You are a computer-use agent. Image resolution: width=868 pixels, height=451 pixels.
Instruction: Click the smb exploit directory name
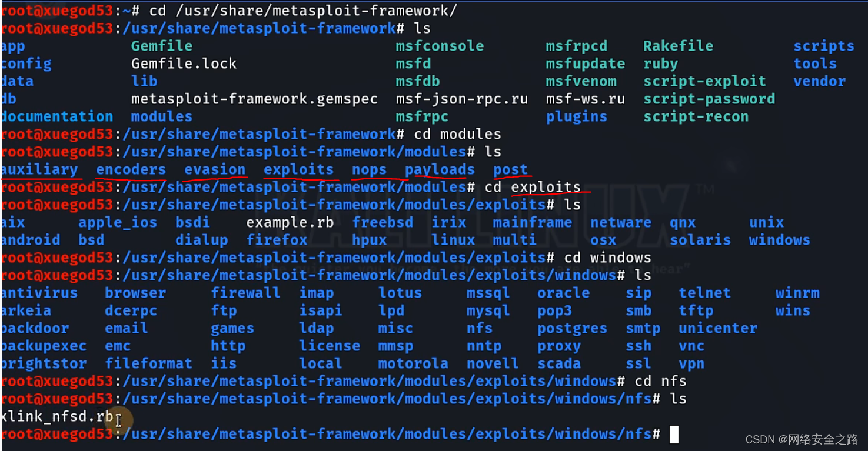[638, 310]
